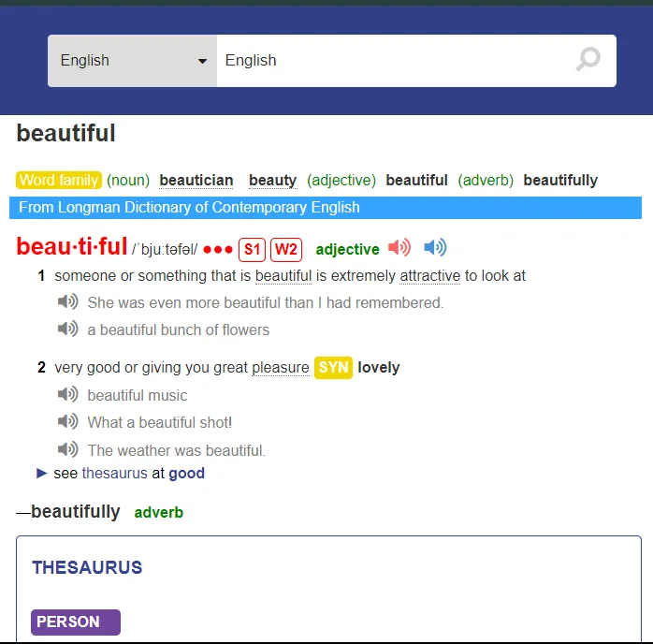Image resolution: width=653 pixels, height=644 pixels.
Task: Play audio for 'What a beautiful shot!'
Action: tap(68, 421)
